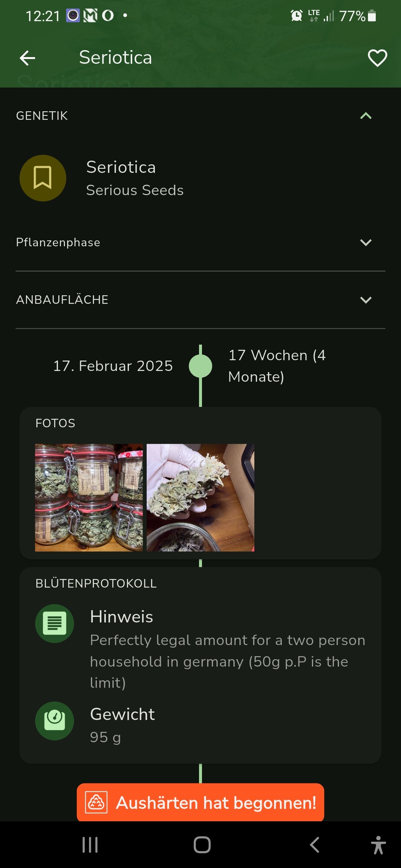Viewport: 401px width, 868px height.
Task: Tap the 95 g weight entry
Action: pyautogui.click(x=105, y=737)
